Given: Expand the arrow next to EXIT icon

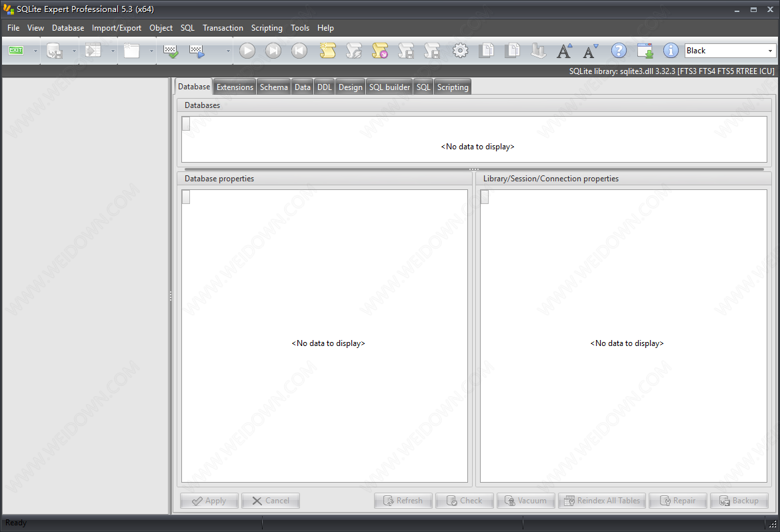Looking at the screenshot, I should click(x=35, y=51).
